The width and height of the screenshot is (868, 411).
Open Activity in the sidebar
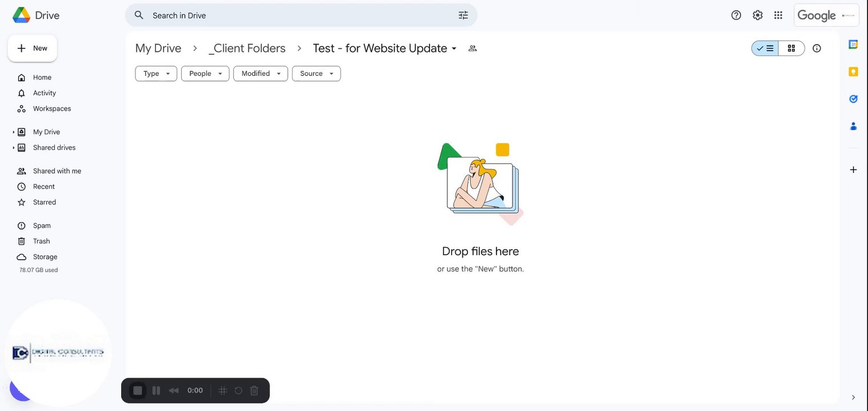pos(44,93)
